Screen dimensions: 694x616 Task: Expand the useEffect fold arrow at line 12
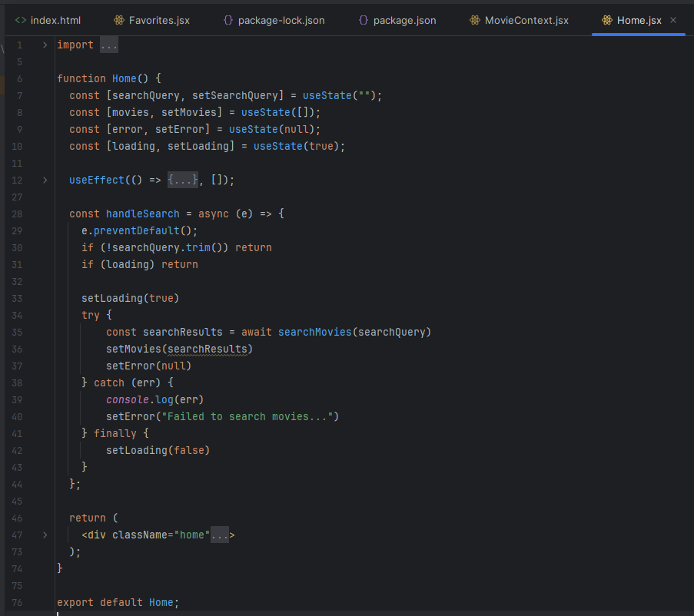click(x=45, y=180)
